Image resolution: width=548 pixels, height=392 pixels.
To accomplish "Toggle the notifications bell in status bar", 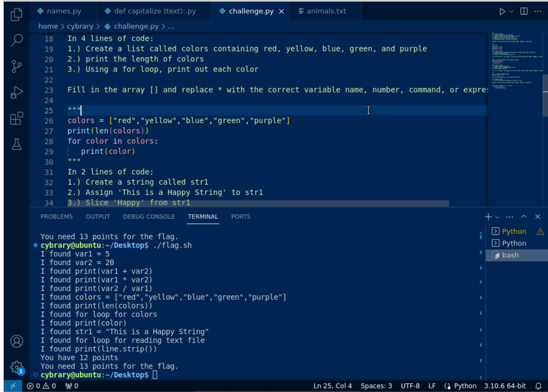I will pyautogui.click(x=538, y=386).
